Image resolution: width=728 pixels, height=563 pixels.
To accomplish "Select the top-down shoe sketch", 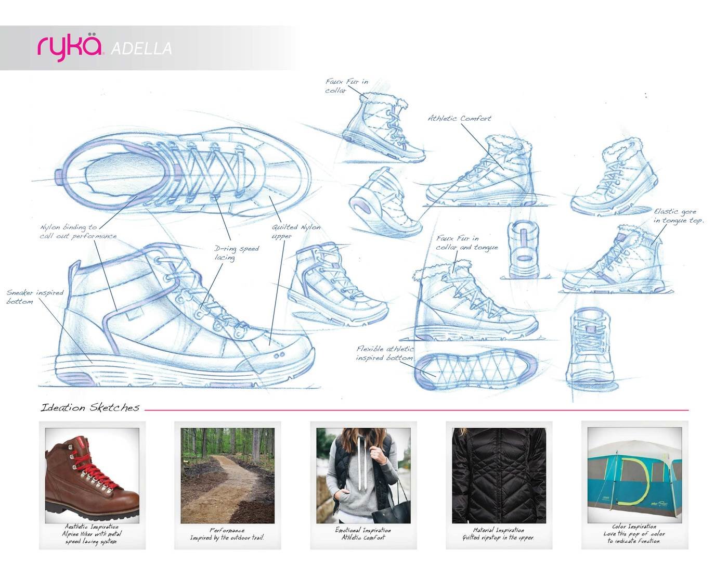I will point(187,169).
